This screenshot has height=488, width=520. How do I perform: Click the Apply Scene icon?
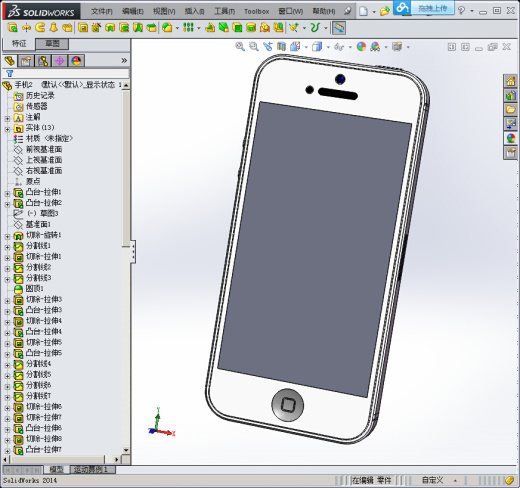coord(375,47)
